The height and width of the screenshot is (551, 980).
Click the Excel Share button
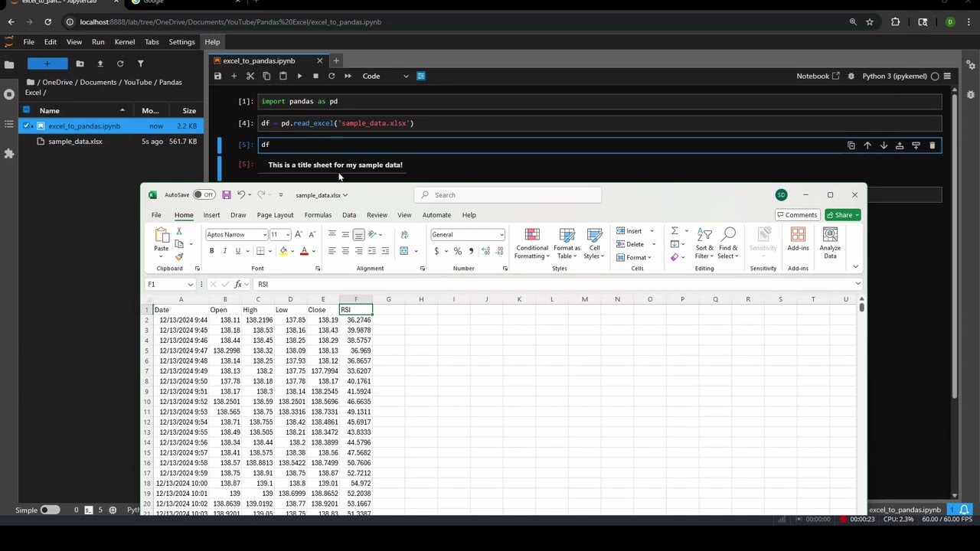pyautogui.click(x=843, y=215)
